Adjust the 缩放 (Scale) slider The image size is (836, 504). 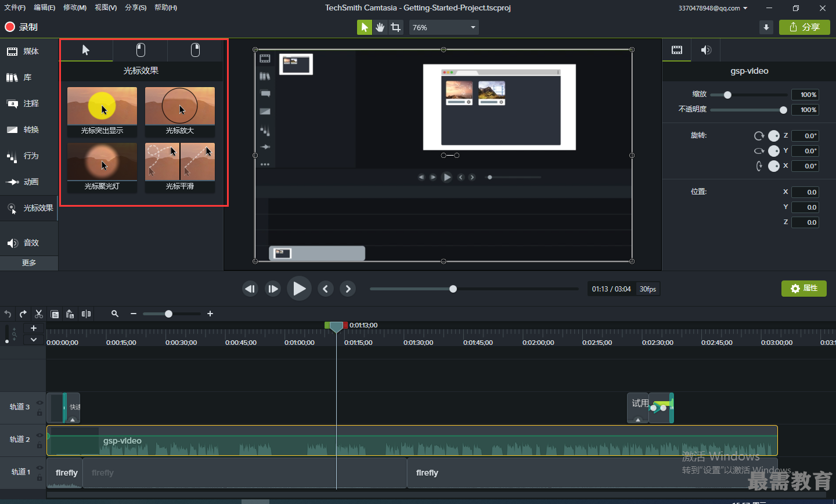pos(727,95)
